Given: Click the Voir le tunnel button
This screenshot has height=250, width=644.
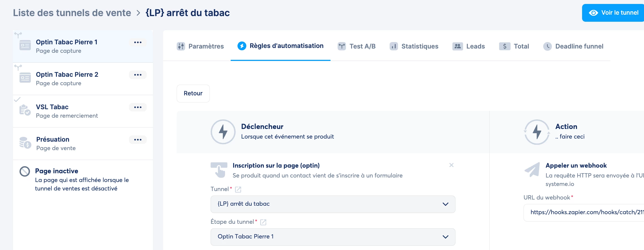Looking at the screenshot, I should coord(613,13).
